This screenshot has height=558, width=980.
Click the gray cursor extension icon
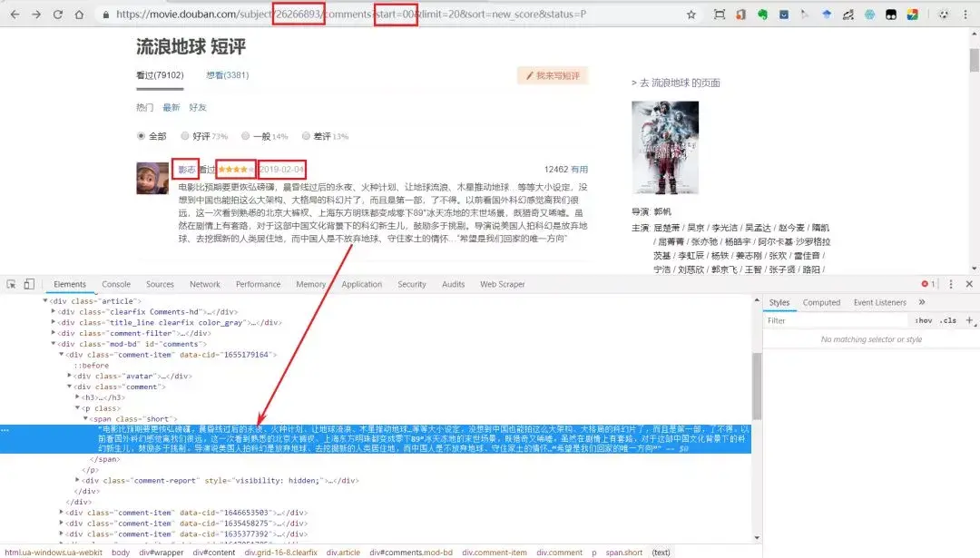(805, 15)
